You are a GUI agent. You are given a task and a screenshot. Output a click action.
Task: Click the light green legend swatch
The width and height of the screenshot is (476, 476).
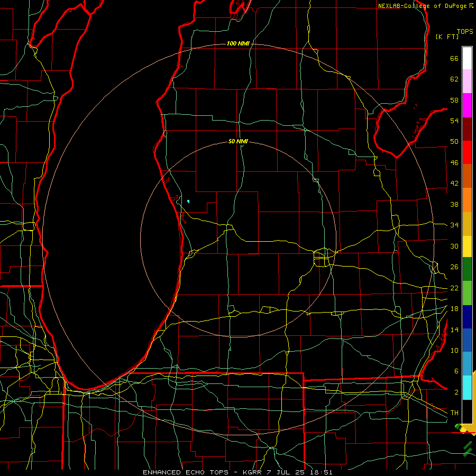coord(467,293)
